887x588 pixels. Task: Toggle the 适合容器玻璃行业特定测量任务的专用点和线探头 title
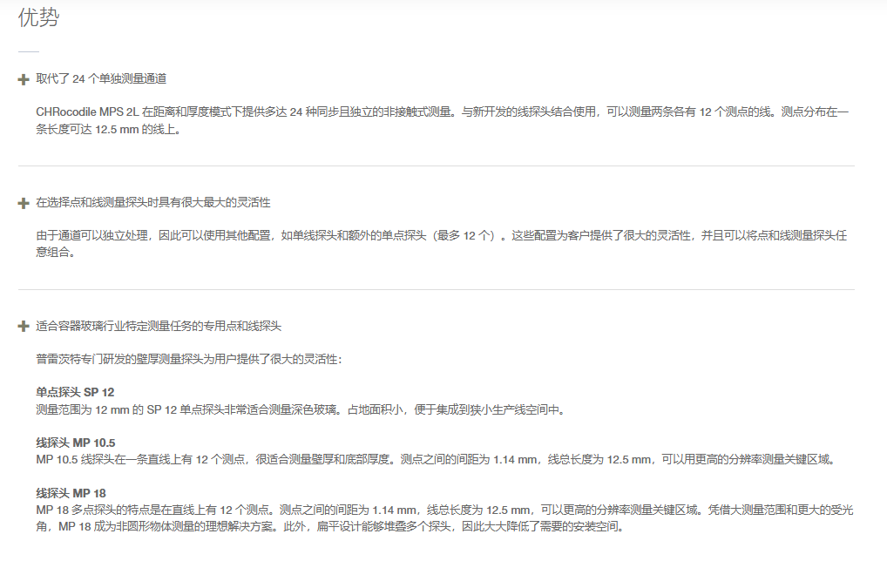click(x=159, y=327)
